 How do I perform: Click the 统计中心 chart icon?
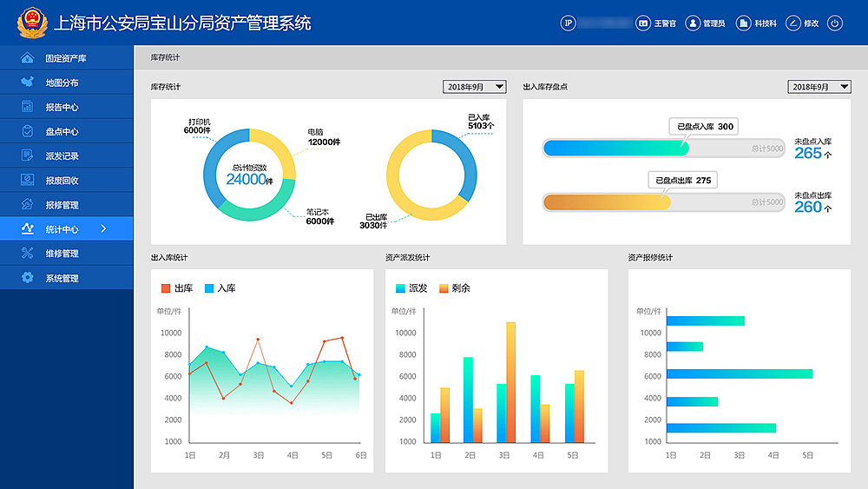click(x=27, y=228)
